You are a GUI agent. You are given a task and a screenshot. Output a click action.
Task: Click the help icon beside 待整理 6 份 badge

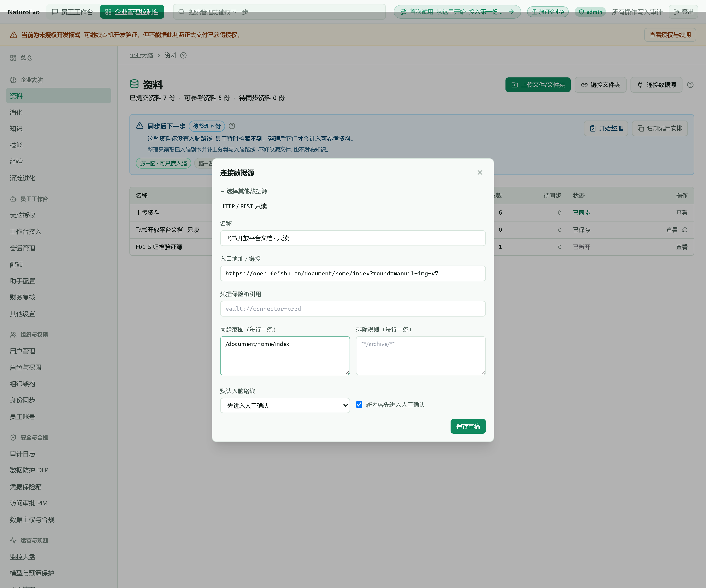[232, 126]
